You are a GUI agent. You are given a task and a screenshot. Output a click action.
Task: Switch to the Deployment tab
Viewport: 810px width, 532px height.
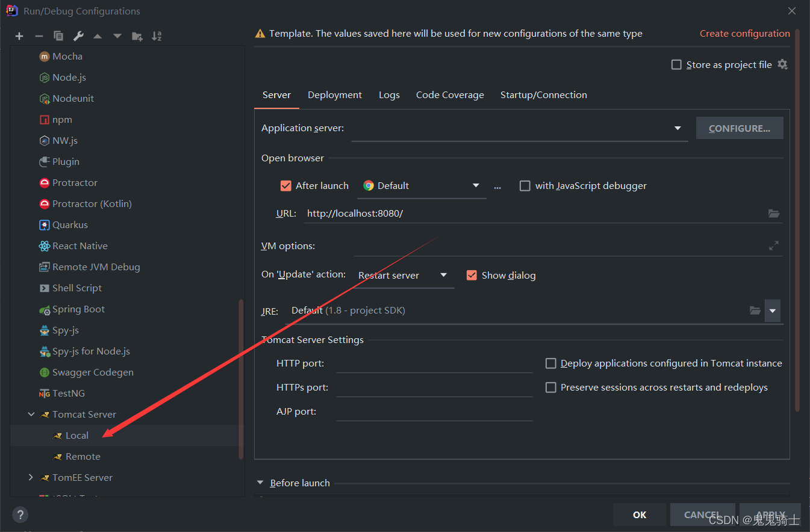(x=335, y=95)
